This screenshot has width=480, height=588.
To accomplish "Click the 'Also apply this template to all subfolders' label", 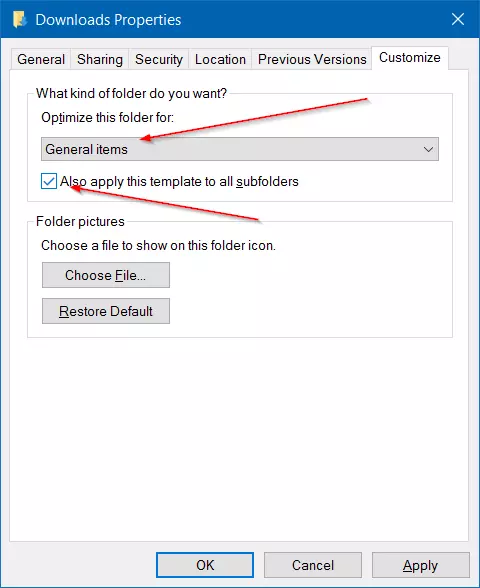I will [179, 182].
